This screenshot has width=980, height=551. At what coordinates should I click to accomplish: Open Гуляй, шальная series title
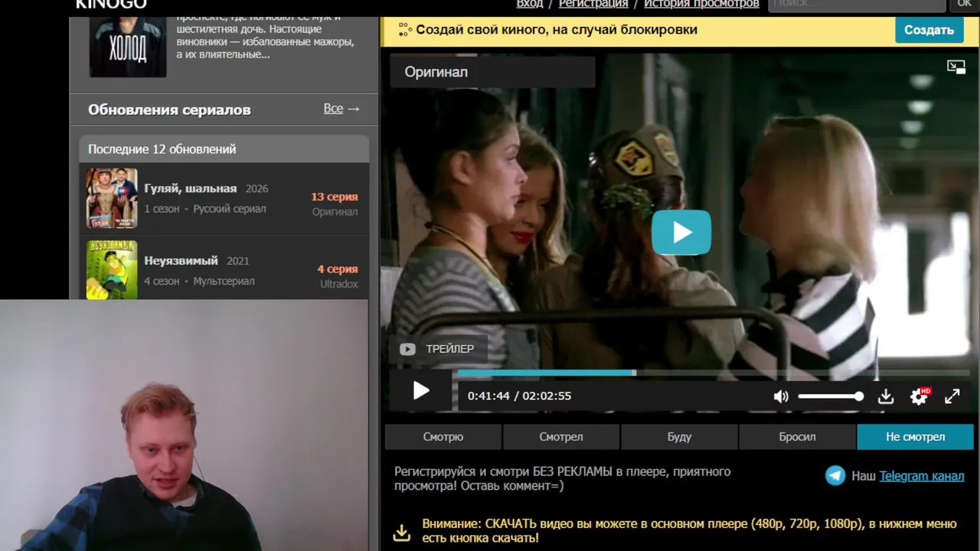(x=191, y=188)
